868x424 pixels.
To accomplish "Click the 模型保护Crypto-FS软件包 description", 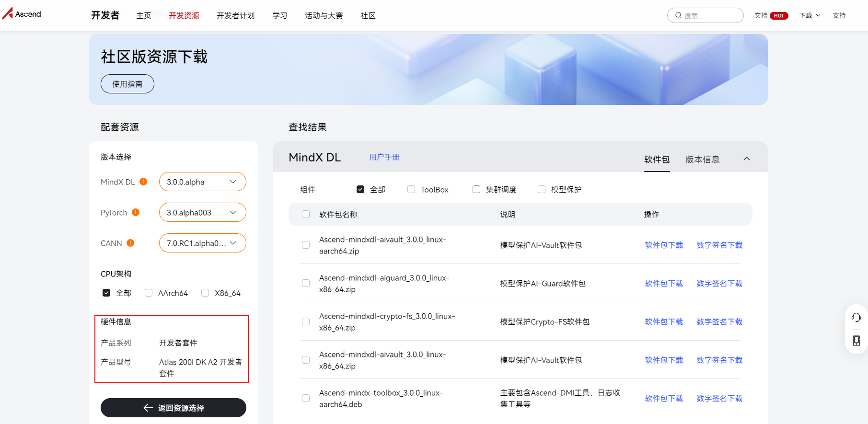I will 545,321.
